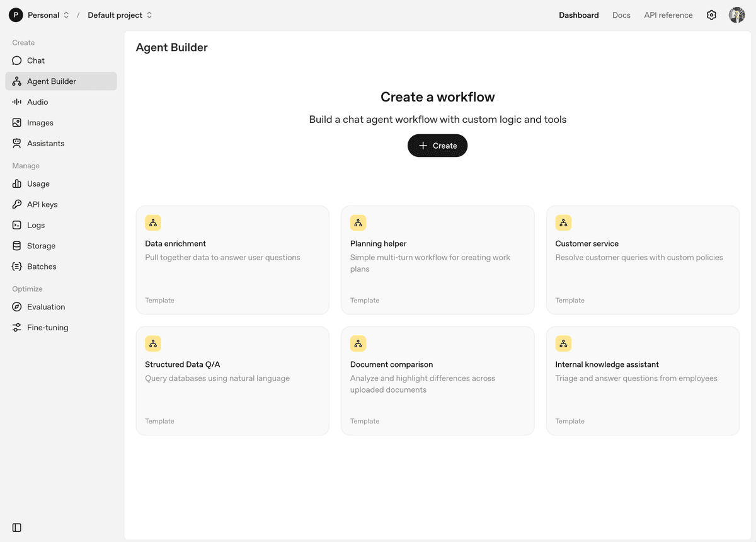The width and height of the screenshot is (756, 542).
Task: Open Logs in the Manage section
Action: point(37,224)
